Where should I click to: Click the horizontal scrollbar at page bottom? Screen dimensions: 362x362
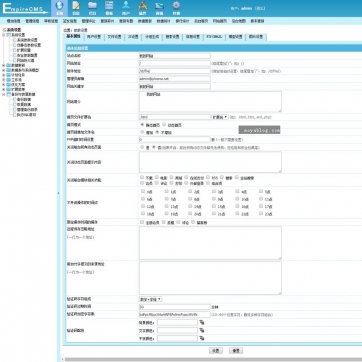coord(213,360)
